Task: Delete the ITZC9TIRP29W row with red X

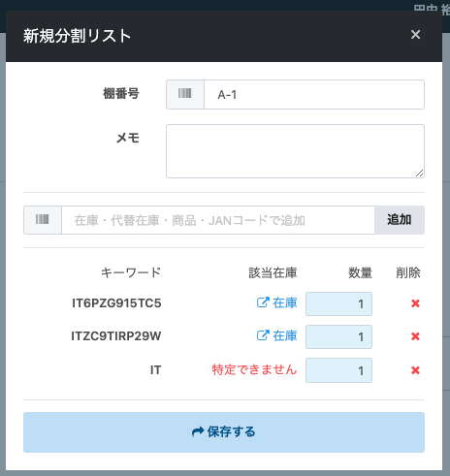Action: (415, 336)
